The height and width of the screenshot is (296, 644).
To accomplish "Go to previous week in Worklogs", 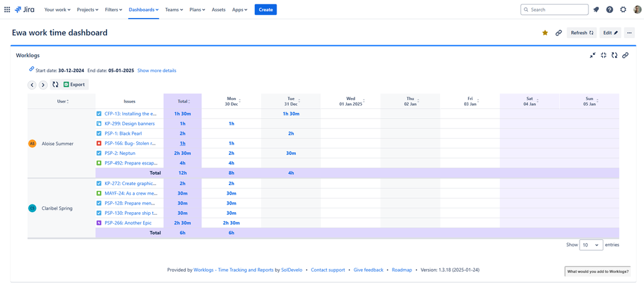I will tap(32, 84).
